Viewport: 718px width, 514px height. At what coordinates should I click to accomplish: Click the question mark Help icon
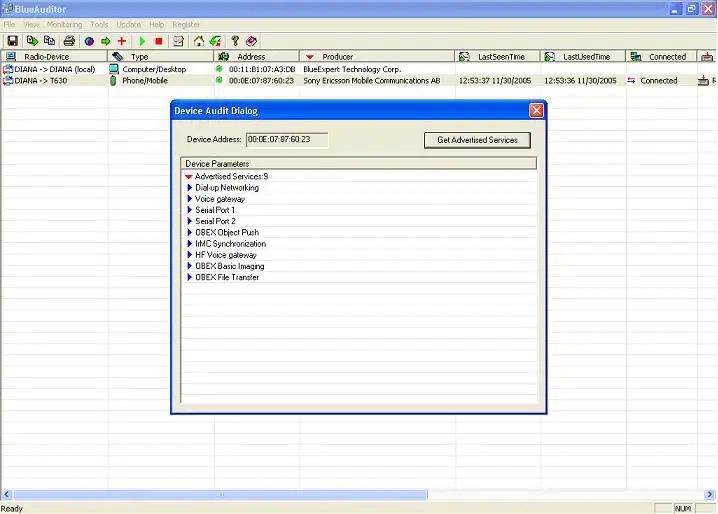pos(236,41)
